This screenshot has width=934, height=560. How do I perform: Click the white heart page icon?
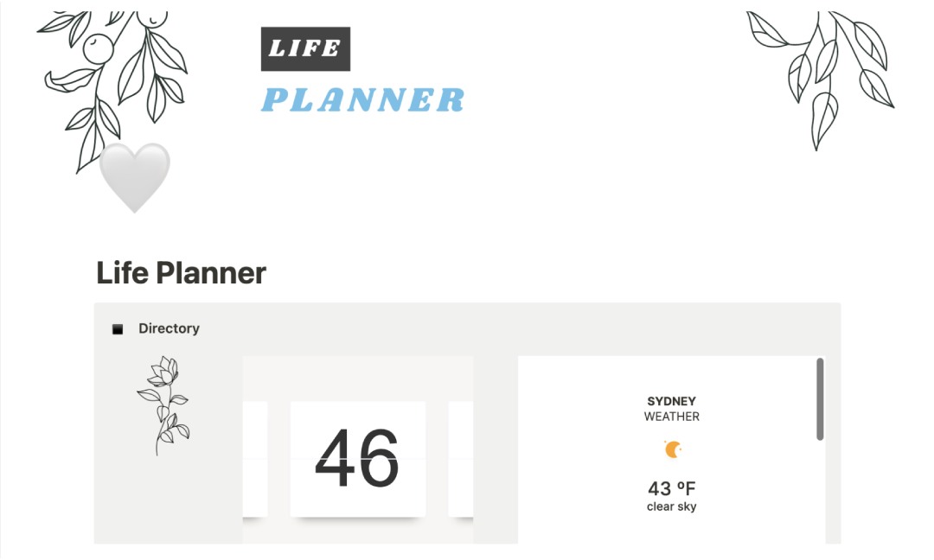[134, 177]
